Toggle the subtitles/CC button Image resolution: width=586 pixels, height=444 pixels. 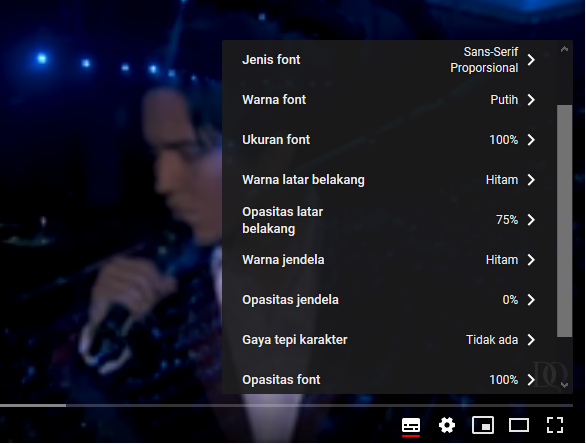point(411,425)
